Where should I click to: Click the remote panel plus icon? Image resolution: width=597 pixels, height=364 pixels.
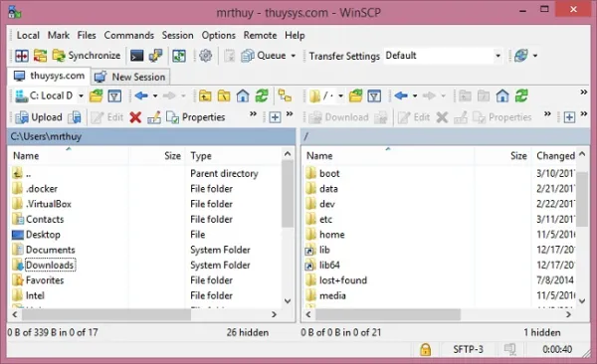point(569,117)
